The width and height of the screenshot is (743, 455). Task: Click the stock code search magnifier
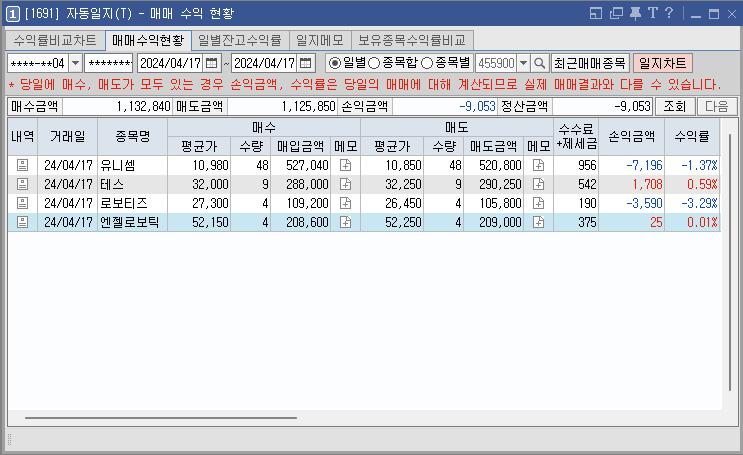point(539,63)
